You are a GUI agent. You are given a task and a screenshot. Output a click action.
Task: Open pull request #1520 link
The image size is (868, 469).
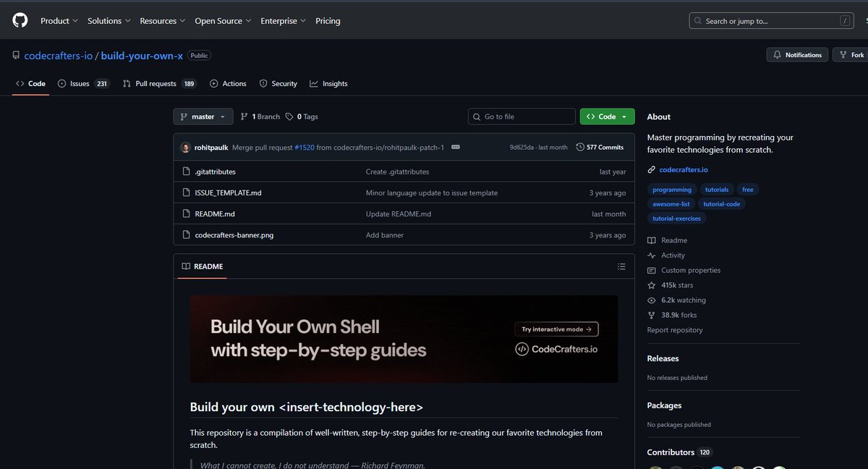[x=304, y=147]
